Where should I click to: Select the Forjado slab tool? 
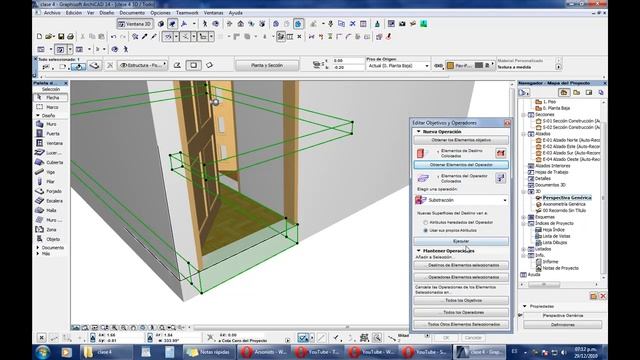pyautogui.click(x=51, y=191)
